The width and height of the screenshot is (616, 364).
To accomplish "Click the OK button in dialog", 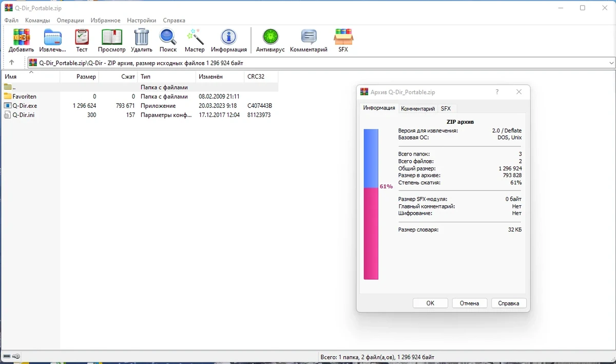I will pyautogui.click(x=430, y=303).
